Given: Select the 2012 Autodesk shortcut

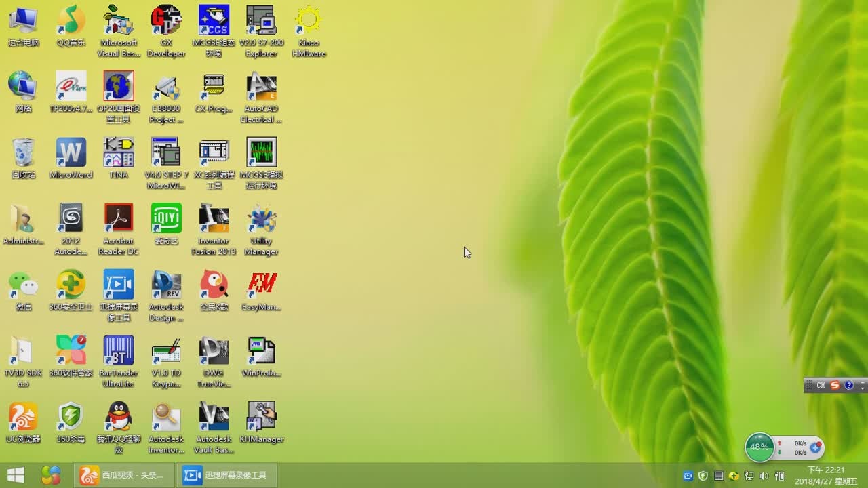Looking at the screenshot, I should pyautogui.click(x=71, y=230).
